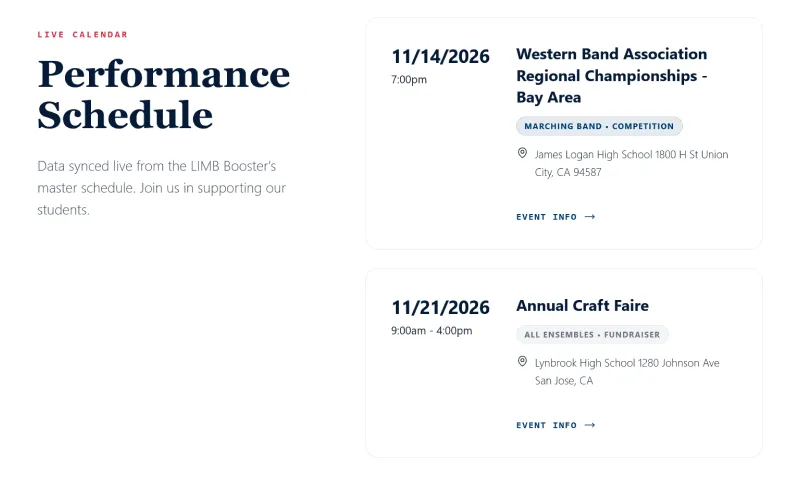Click the Western Band Association Regional Championships title
The height and width of the screenshot is (500, 800).
(x=612, y=76)
